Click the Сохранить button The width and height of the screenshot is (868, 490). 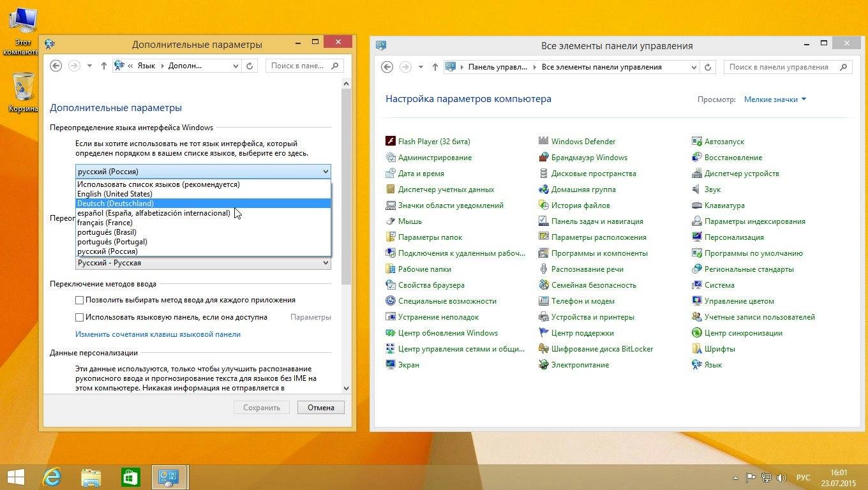point(262,408)
